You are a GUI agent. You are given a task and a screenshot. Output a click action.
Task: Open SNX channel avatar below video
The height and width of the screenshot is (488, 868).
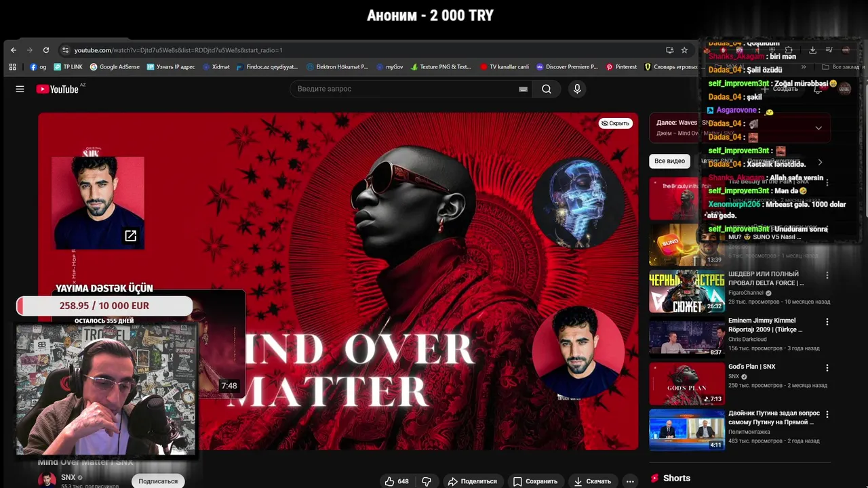point(47,481)
